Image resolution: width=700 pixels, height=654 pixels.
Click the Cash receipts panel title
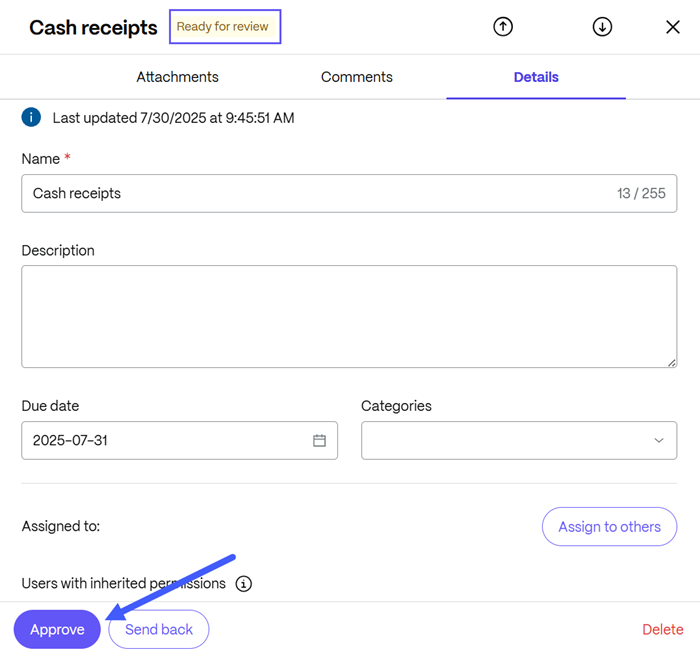pyautogui.click(x=93, y=28)
